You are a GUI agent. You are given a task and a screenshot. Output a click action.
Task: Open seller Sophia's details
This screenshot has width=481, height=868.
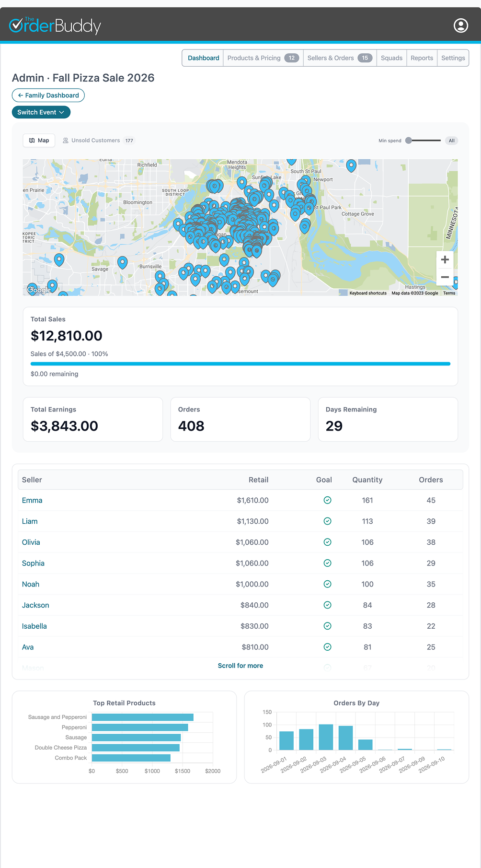coord(33,563)
